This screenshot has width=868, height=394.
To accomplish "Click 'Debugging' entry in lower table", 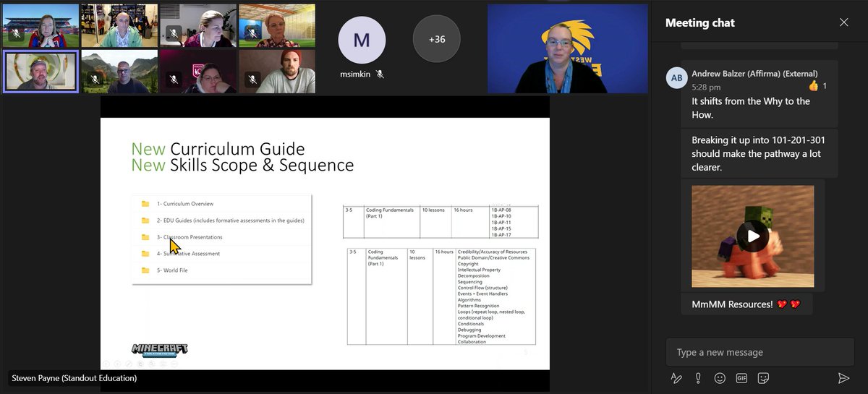I will pyautogui.click(x=469, y=330).
